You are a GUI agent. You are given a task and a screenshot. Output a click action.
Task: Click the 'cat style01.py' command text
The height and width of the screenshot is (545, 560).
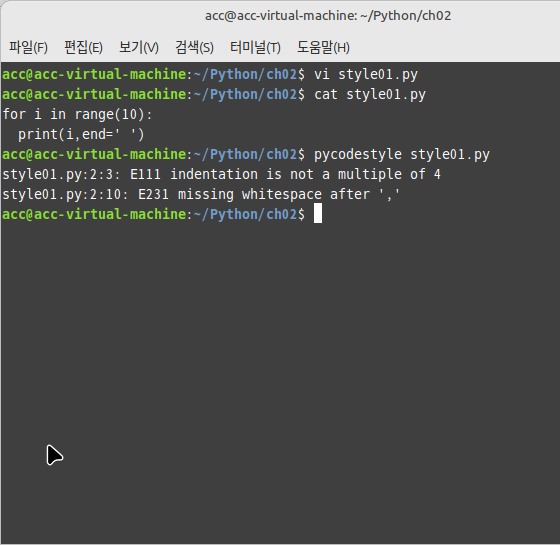click(x=370, y=95)
